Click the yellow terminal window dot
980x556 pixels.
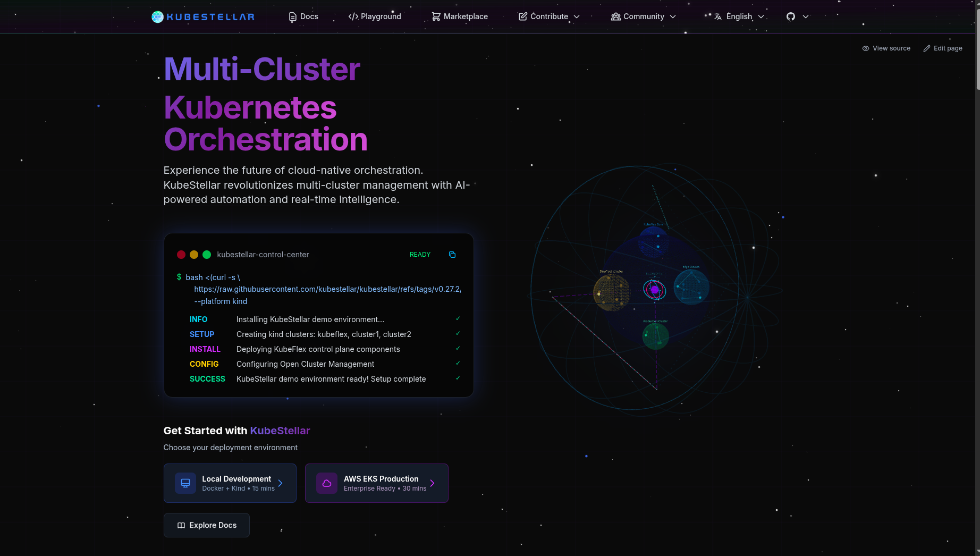(x=194, y=255)
